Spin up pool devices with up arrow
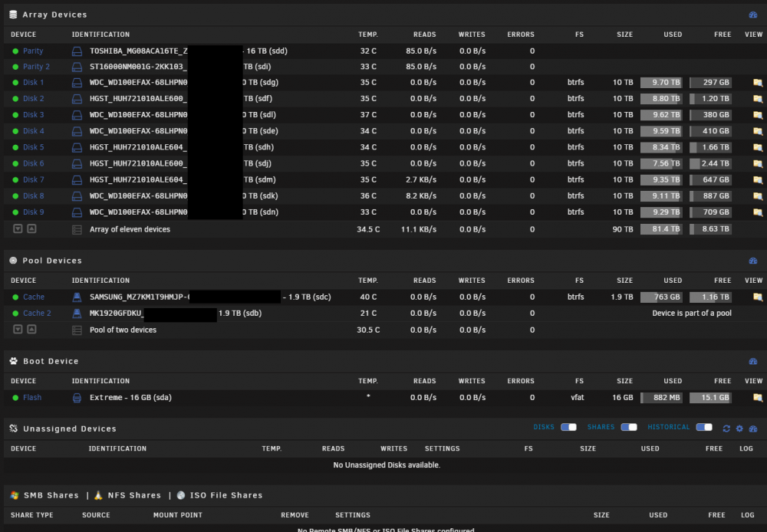This screenshot has height=532, width=767. coord(31,330)
